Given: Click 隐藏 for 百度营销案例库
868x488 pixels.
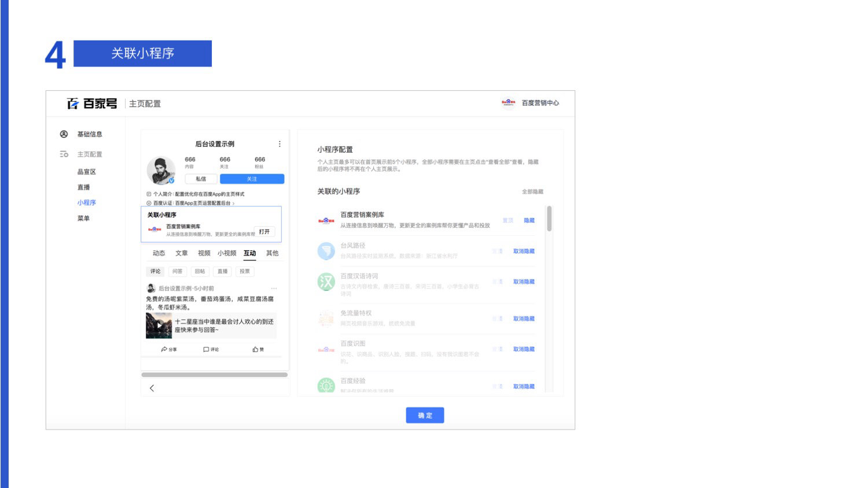Looking at the screenshot, I should 529,220.
